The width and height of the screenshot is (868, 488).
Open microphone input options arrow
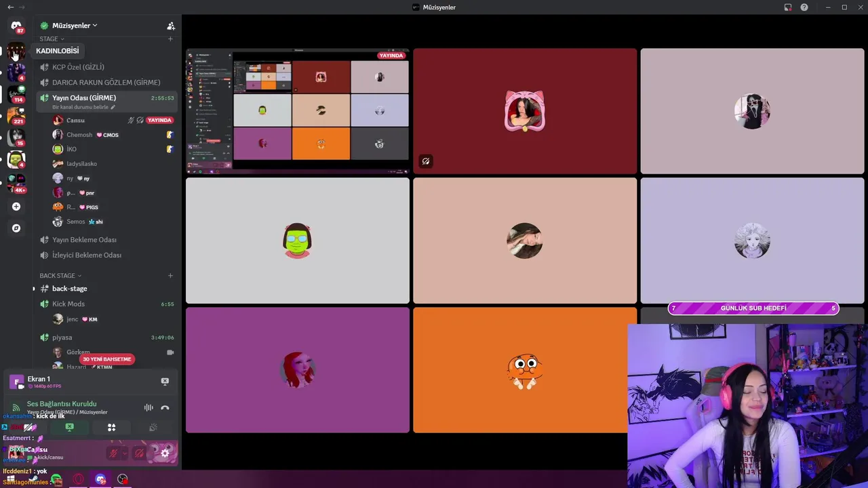coord(125,453)
